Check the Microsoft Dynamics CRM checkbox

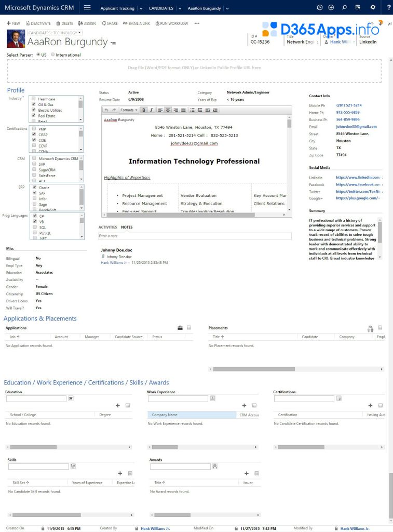(x=34, y=158)
